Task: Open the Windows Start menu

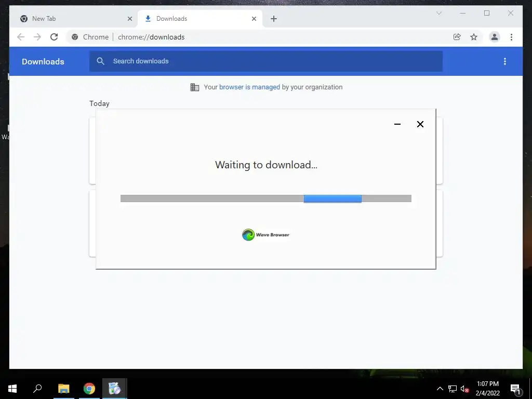Action: 12,389
